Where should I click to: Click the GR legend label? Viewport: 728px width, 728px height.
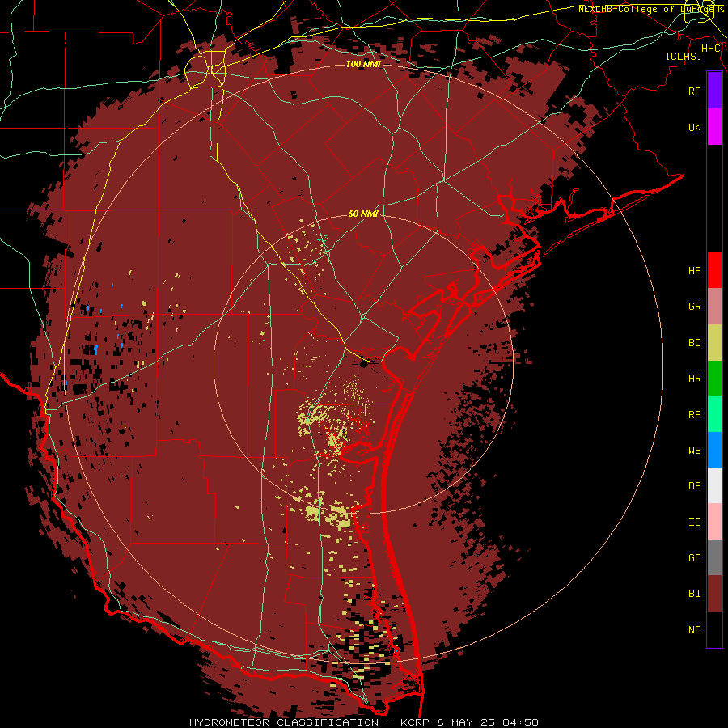click(x=694, y=307)
